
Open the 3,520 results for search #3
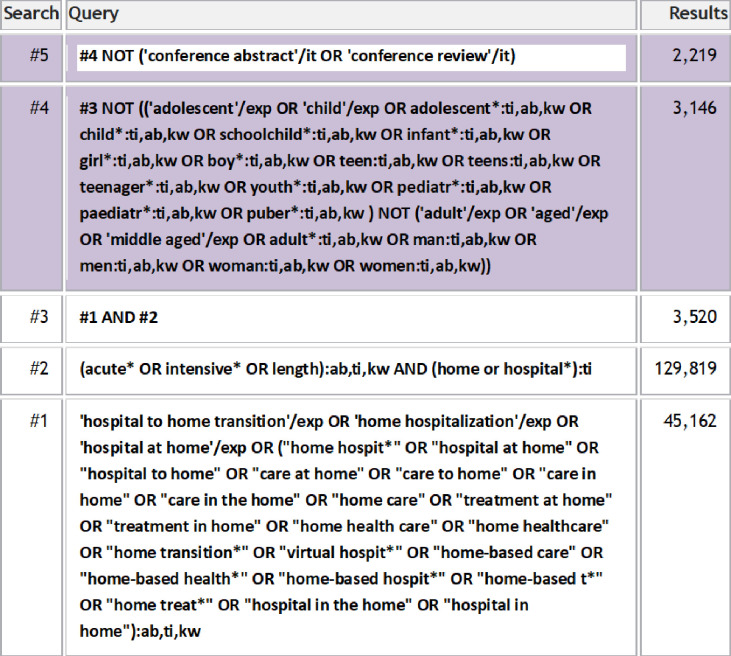click(x=694, y=317)
